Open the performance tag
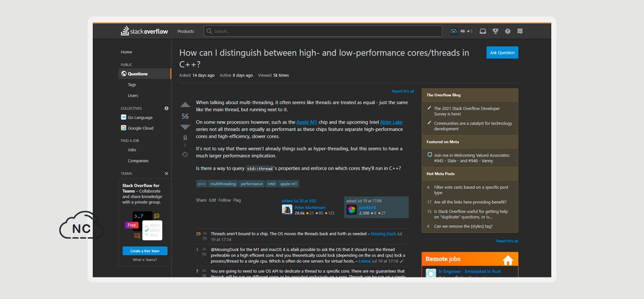 point(252,184)
